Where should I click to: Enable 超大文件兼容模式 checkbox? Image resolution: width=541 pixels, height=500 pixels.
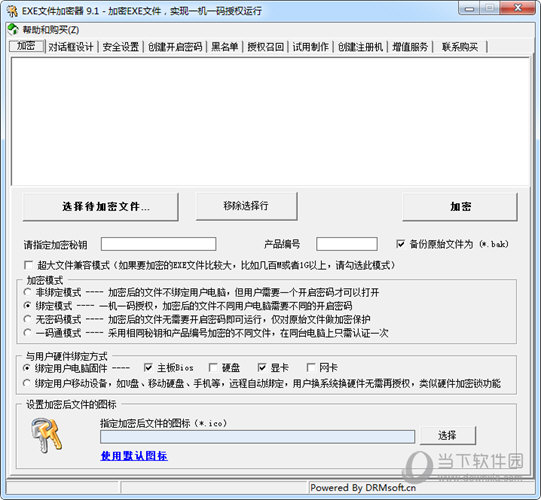(29, 265)
